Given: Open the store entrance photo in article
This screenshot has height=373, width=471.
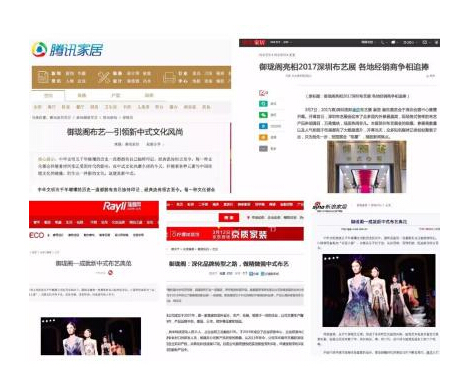Looking at the screenshot, I should pos(366,166).
